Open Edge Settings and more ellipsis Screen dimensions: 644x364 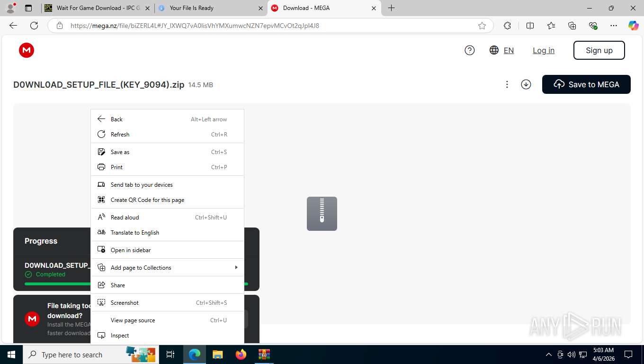click(614, 26)
